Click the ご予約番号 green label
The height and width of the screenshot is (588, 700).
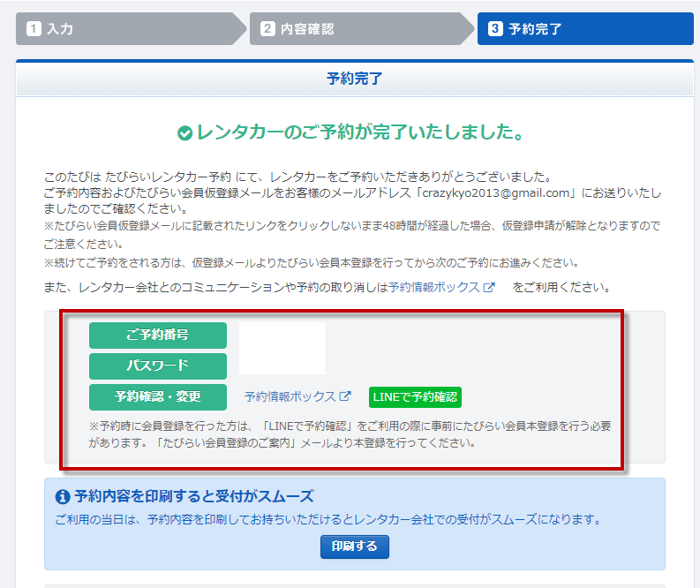(x=158, y=335)
